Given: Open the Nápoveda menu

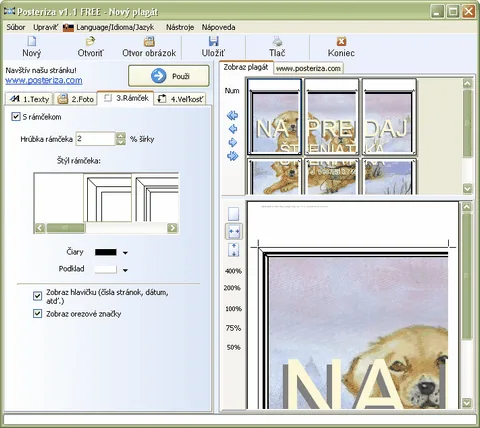Looking at the screenshot, I should 218,27.
